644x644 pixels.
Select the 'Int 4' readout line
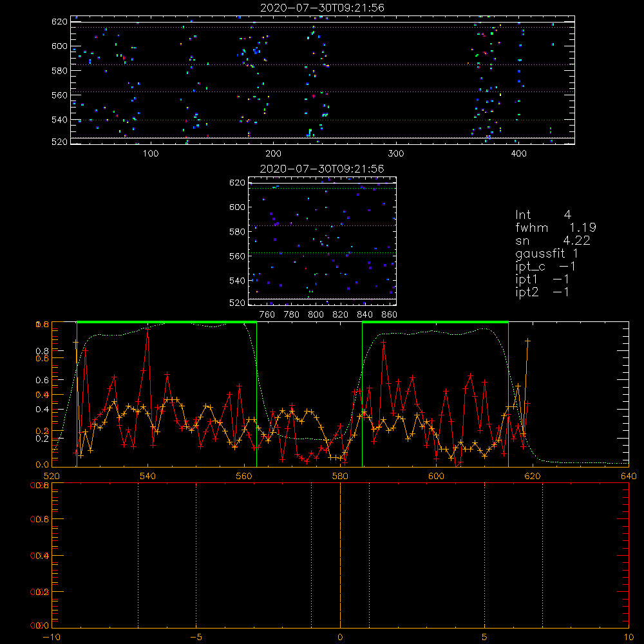pos(543,215)
